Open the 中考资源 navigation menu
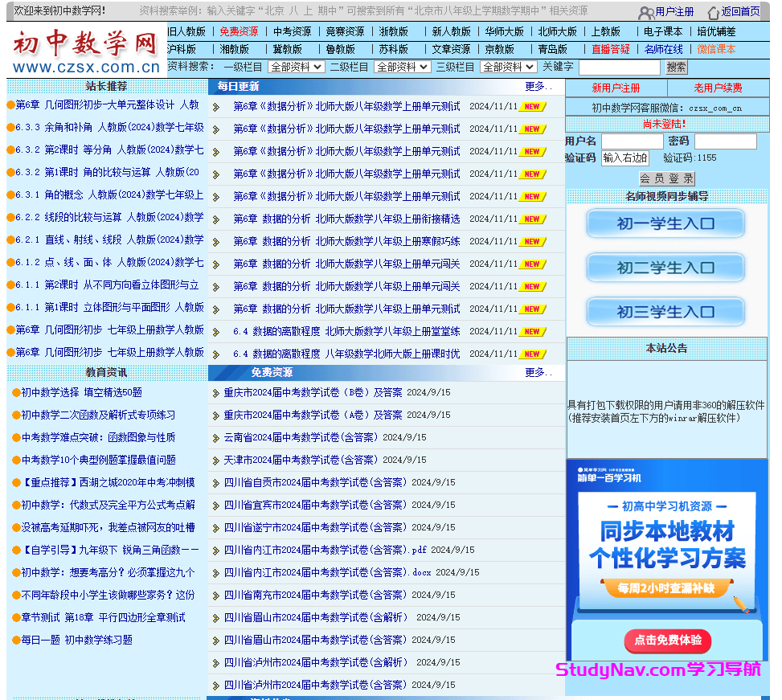 coord(291,31)
